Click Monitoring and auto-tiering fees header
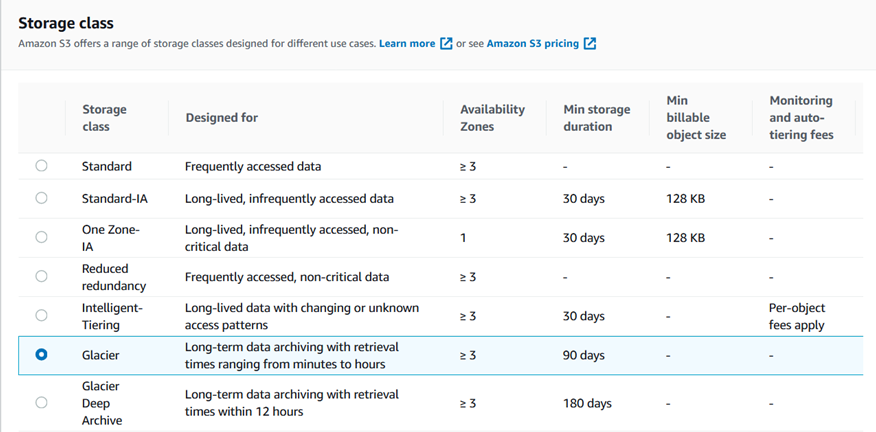Viewport: 876px width, 432px height. 801,118
